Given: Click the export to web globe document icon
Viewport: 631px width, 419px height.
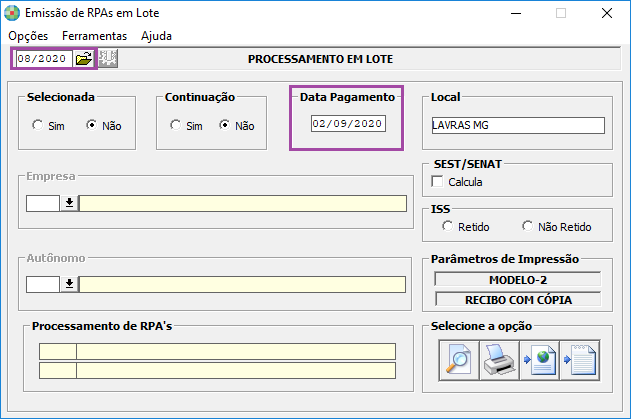Looking at the screenshot, I should click(539, 360).
